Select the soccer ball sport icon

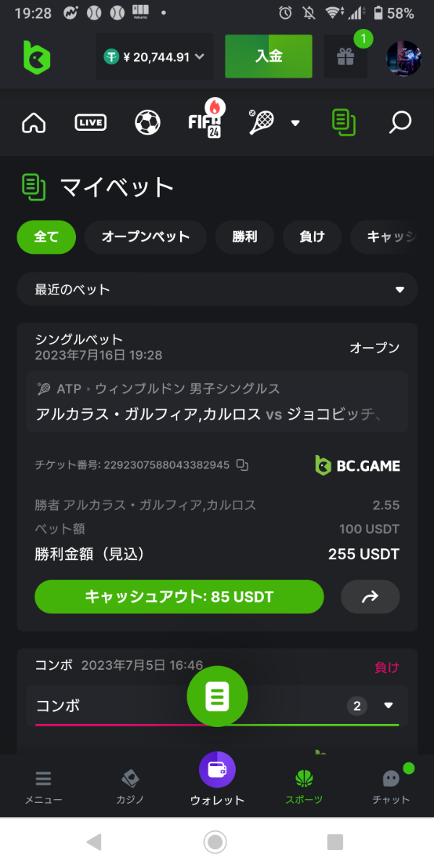[148, 123]
